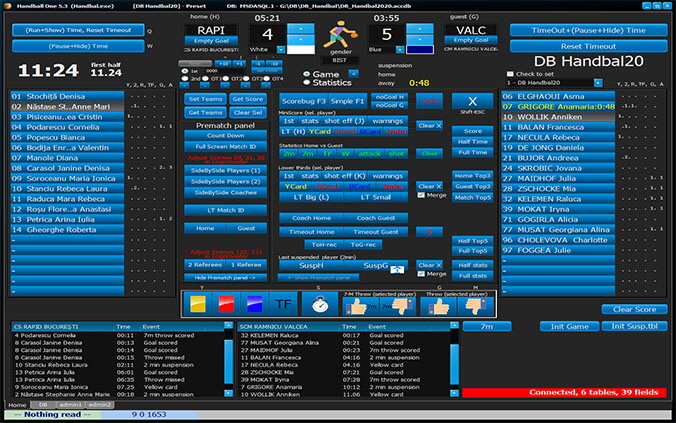The width and height of the screenshot is (676, 423).
Task: Toggle Merge checkbox under lower thirds
Action: [x=421, y=195]
